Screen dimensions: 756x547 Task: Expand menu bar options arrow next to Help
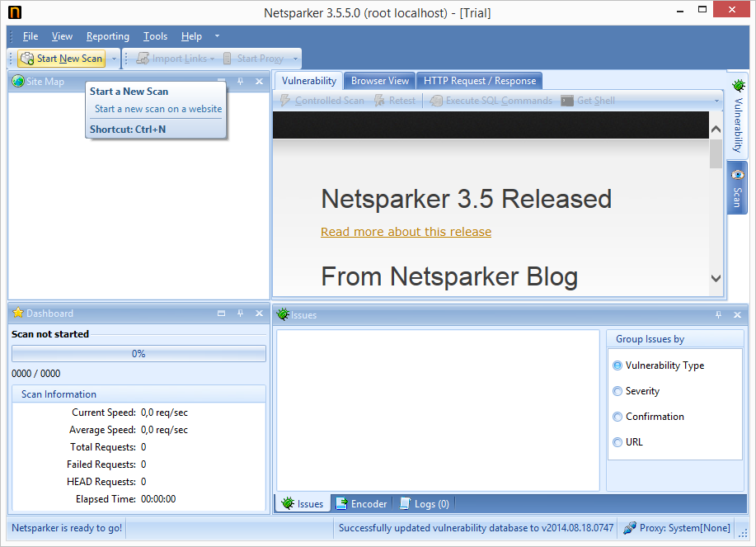point(217,36)
